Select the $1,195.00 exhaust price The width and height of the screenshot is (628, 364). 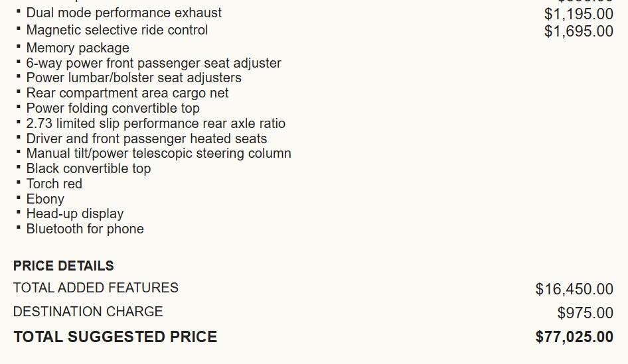(578, 13)
